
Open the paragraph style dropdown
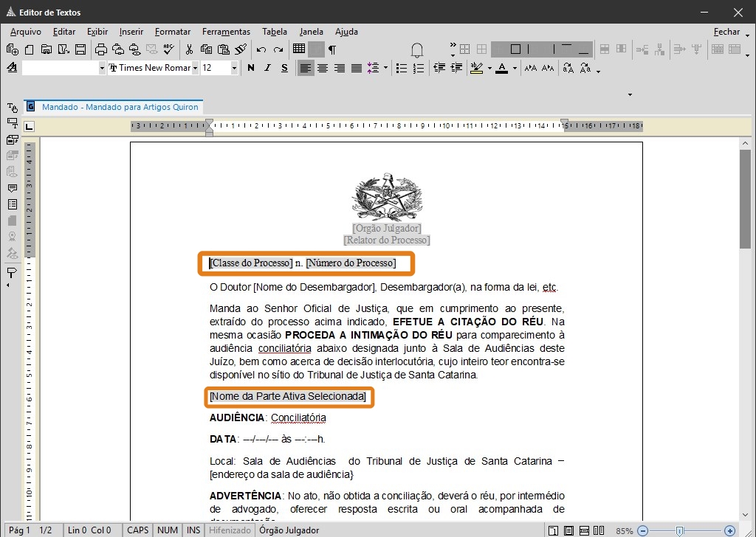pos(102,69)
